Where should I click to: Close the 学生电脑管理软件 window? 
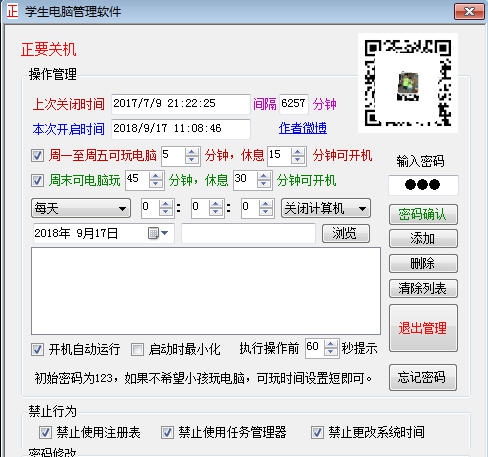pyautogui.click(x=469, y=12)
